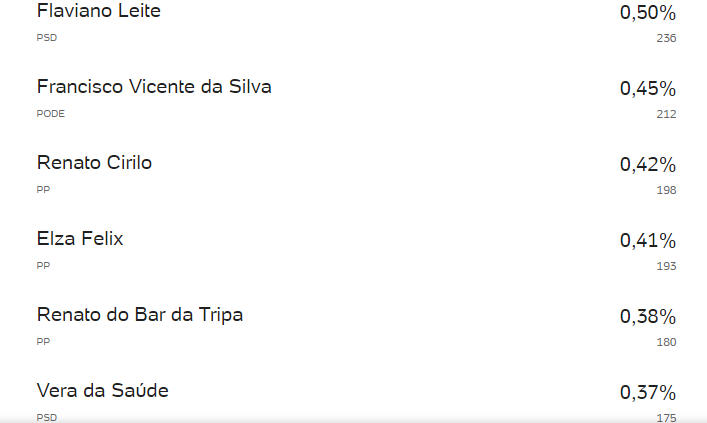Viewport: 707px width, 423px height.
Task: Click the 0,45% percentage value
Action: click(648, 88)
